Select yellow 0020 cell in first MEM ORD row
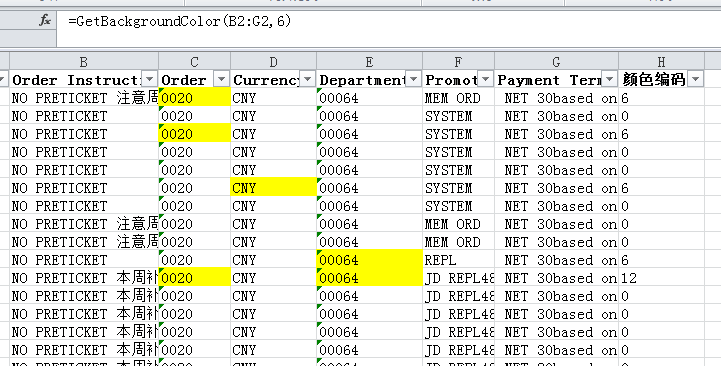Image resolution: width=721 pixels, height=366 pixels. click(x=195, y=97)
